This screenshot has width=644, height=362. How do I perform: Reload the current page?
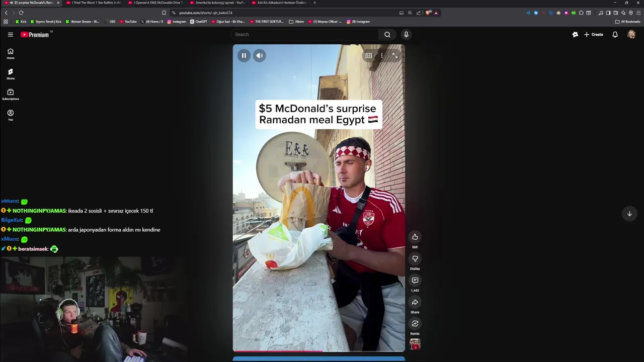coord(21,13)
